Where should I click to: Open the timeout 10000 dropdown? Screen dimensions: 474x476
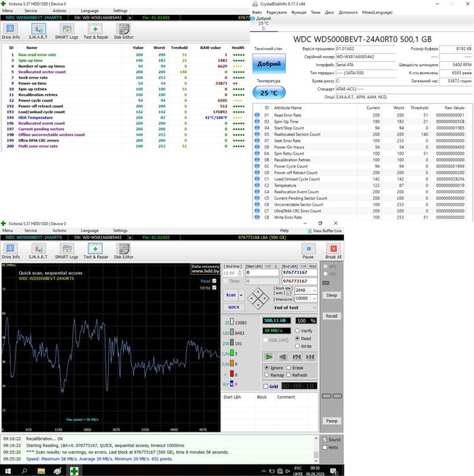(314, 298)
